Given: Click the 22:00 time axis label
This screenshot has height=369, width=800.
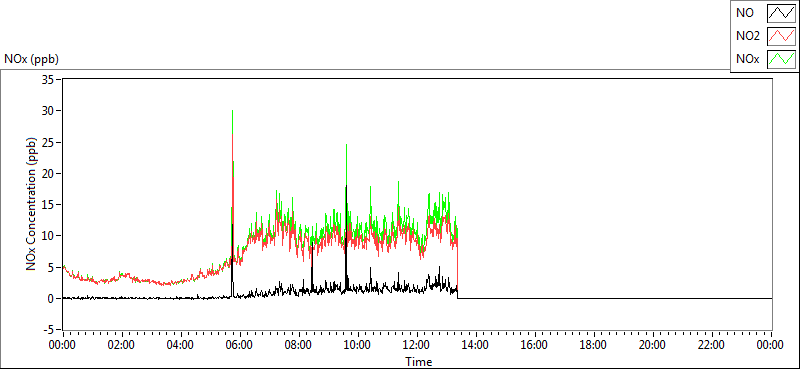Looking at the screenshot, I should coord(712,345).
